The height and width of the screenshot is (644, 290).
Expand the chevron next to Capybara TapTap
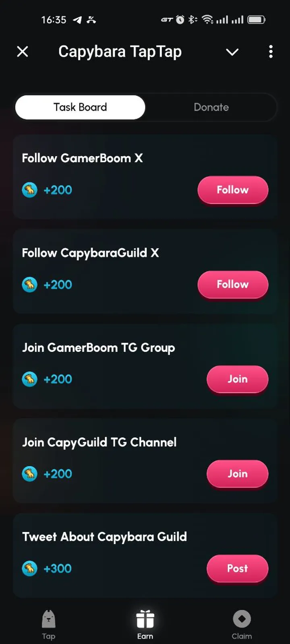(x=232, y=52)
